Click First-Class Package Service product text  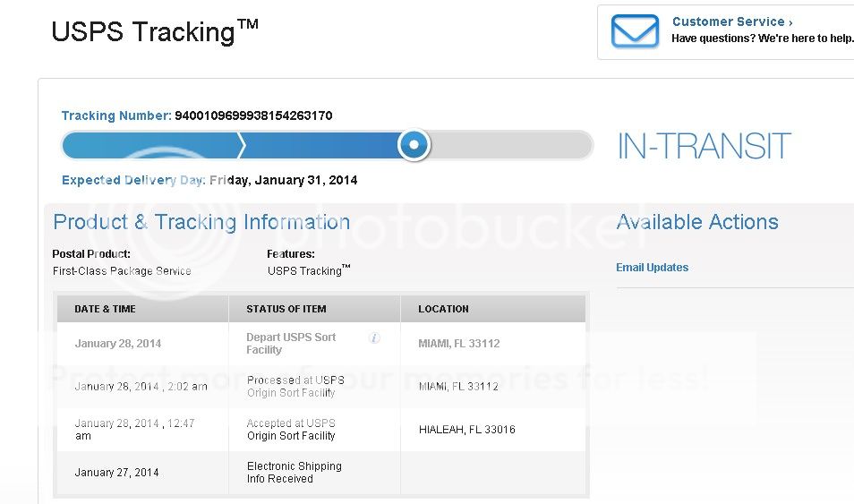pyautogui.click(x=122, y=270)
